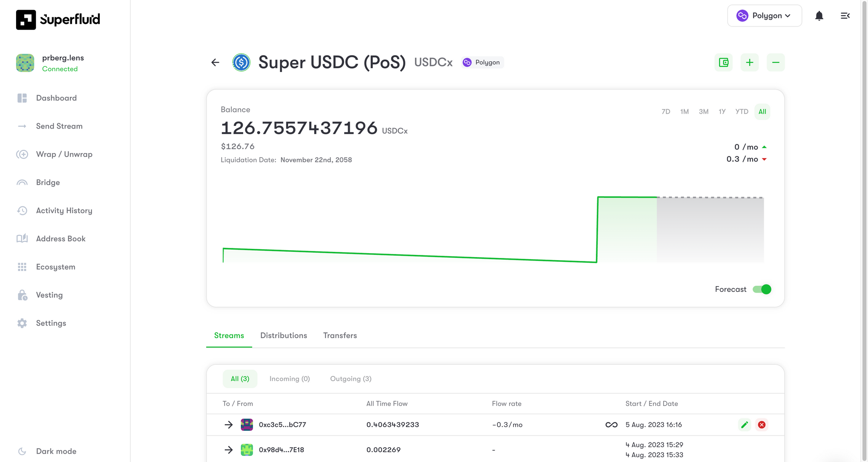Screen dimensions: 868x462
Task: Click the 0x98d4...7E18 address avatar
Action: pos(247,450)
